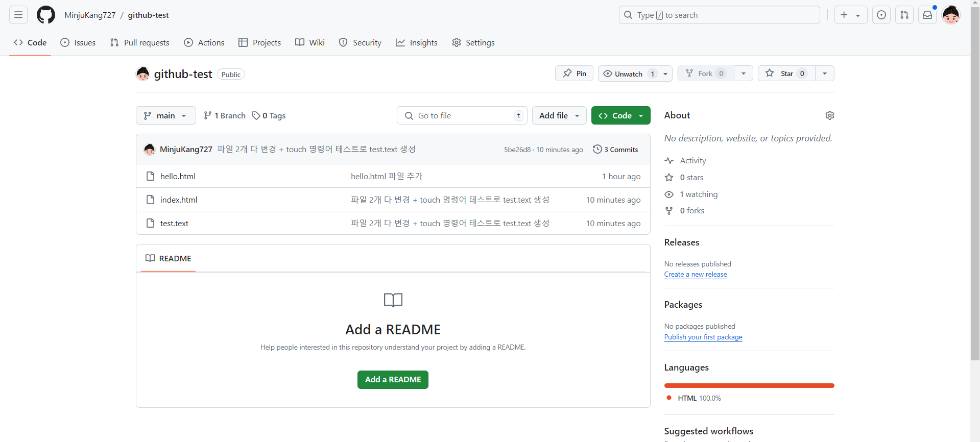Click the file icon beside test.text

[150, 223]
